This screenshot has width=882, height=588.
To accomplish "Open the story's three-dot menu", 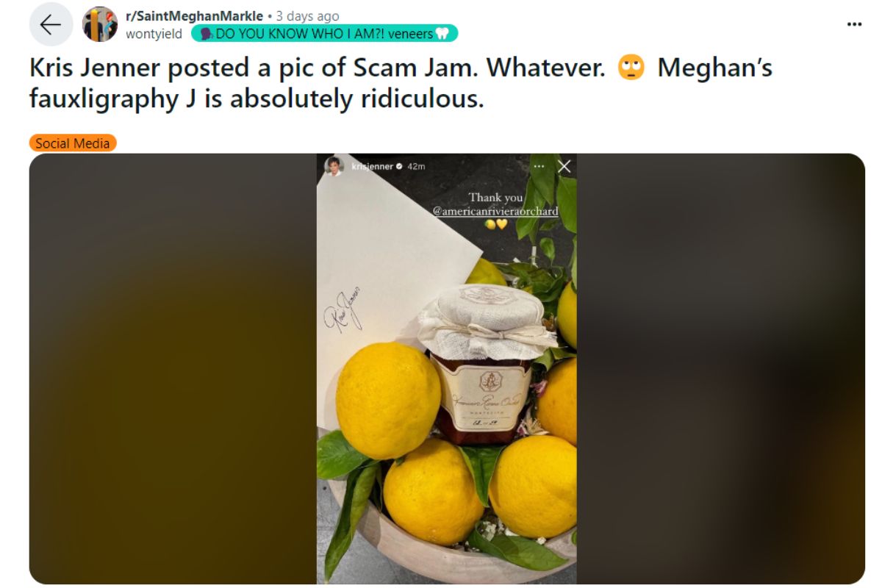I will click(538, 167).
